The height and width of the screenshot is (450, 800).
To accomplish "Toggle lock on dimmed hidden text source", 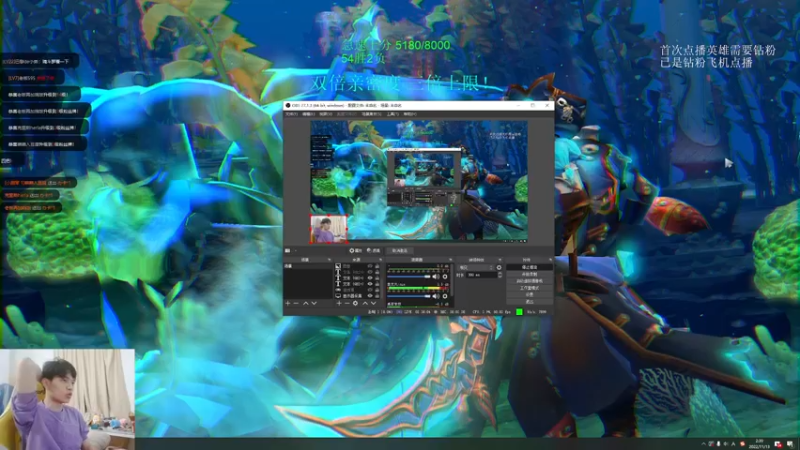I will pos(378,272).
